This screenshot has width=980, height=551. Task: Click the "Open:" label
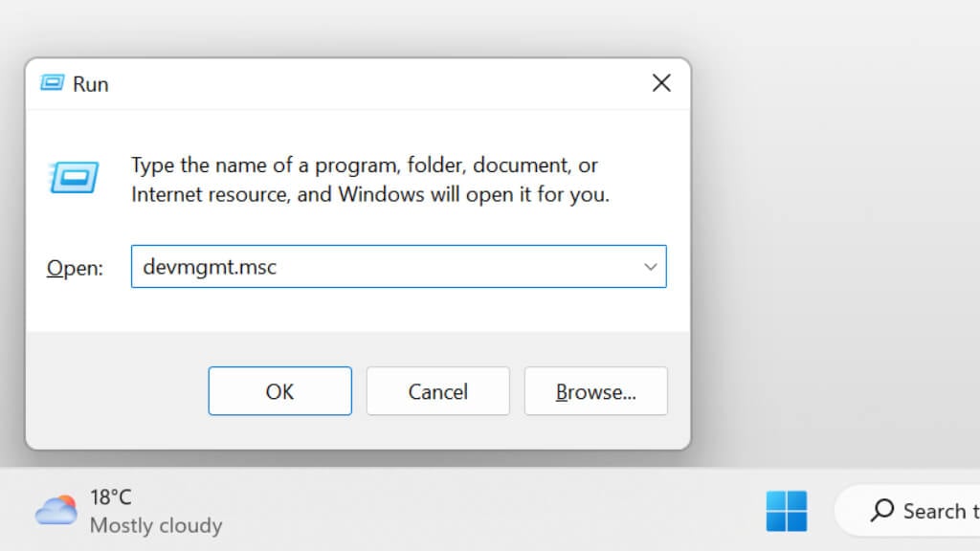(x=75, y=268)
